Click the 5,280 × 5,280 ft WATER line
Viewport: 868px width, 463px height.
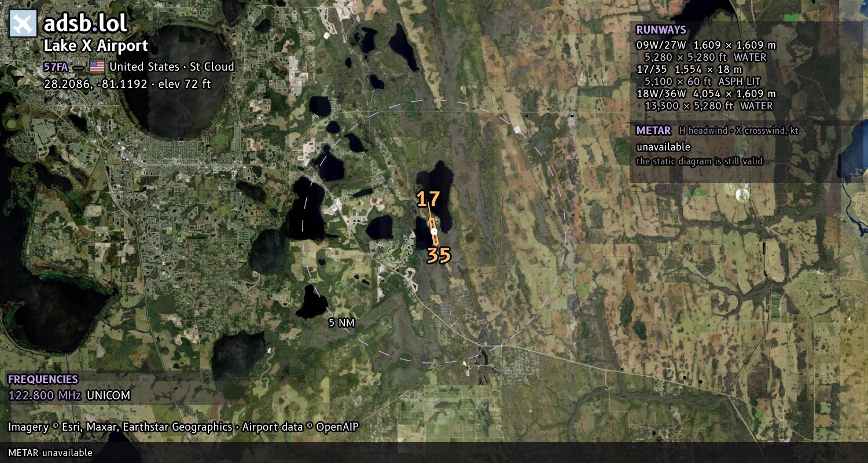[x=705, y=57]
